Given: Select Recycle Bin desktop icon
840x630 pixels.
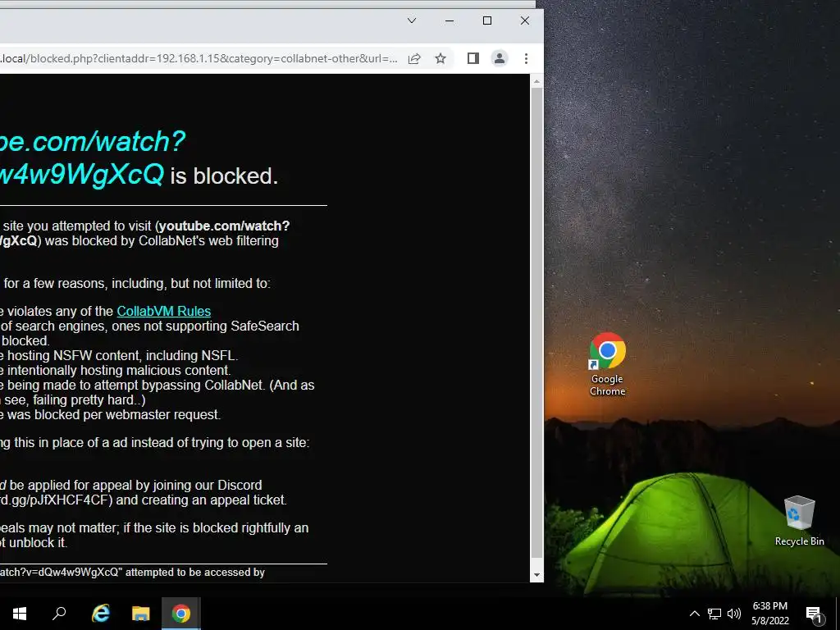Looking at the screenshot, I should [799, 521].
